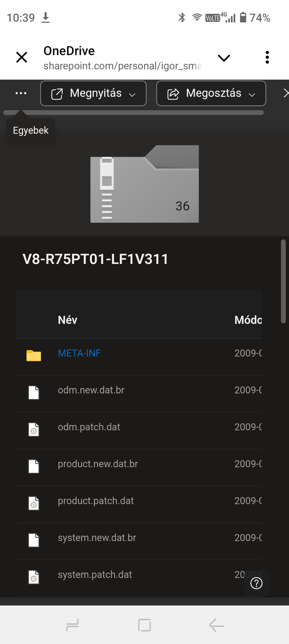Click the META-INF folder icon
Viewport: 289px width, 644px height.
34,355
